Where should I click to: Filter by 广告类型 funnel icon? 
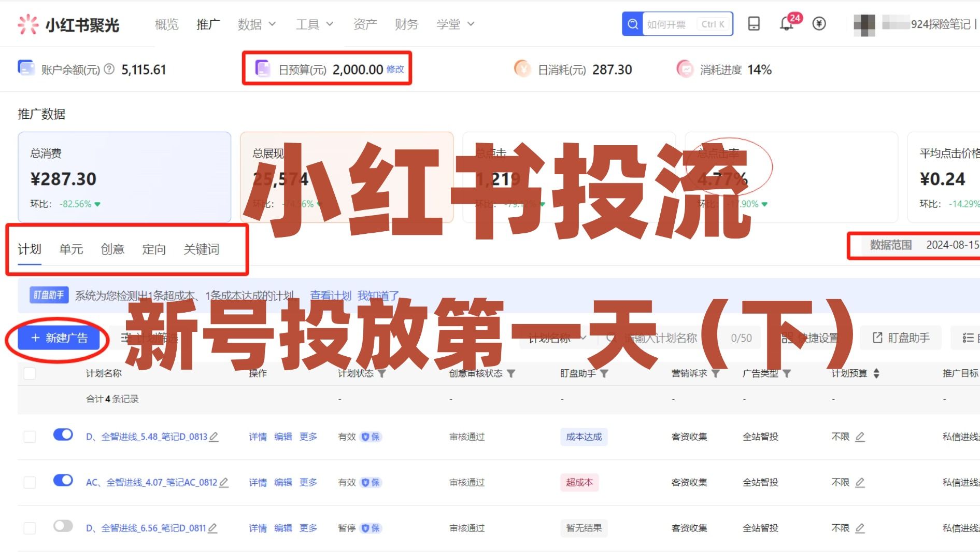click(787, 373)
